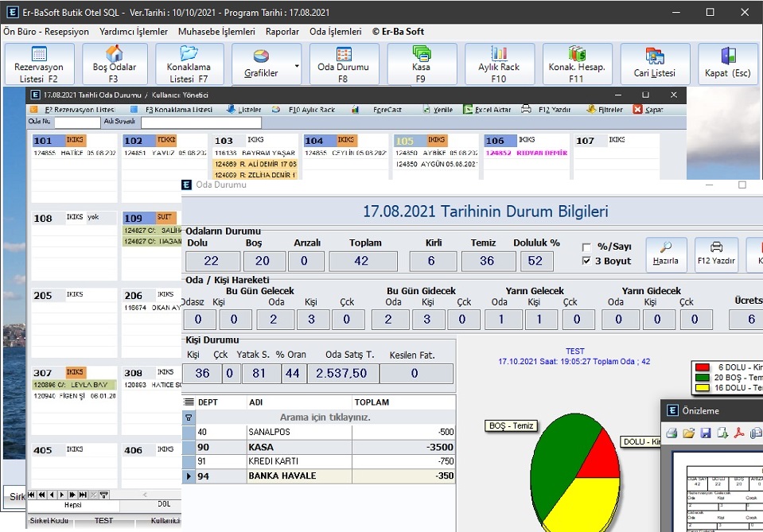Screen dimensions: 763x532
Task: Click last record navigator button
Action: tap(83, 495)
